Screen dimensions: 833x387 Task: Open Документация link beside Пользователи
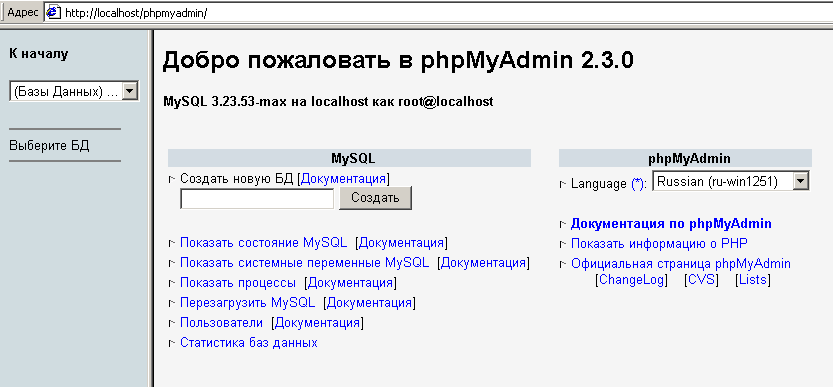317,323
